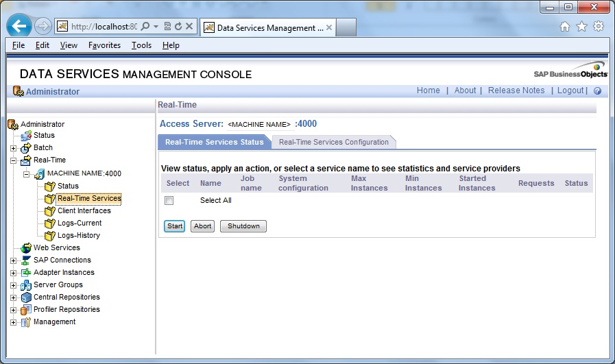Screen dimensions: 615x364
Task: Collapse the Real-Time tree node
Action: pos(13,161)
